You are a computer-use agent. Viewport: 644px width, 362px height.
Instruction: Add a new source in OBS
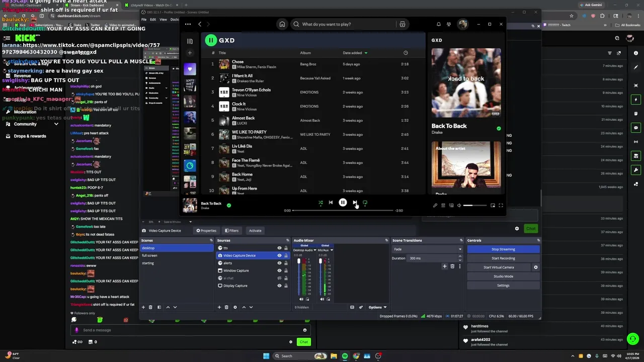point(219,307)
